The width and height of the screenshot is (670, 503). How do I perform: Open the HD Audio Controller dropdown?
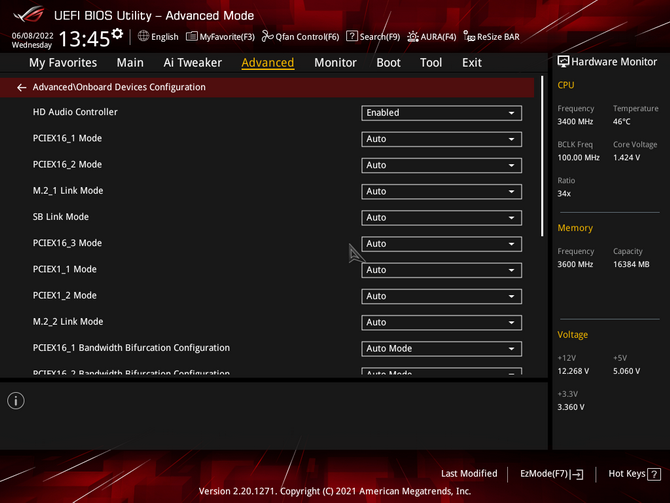click(441, 113)
